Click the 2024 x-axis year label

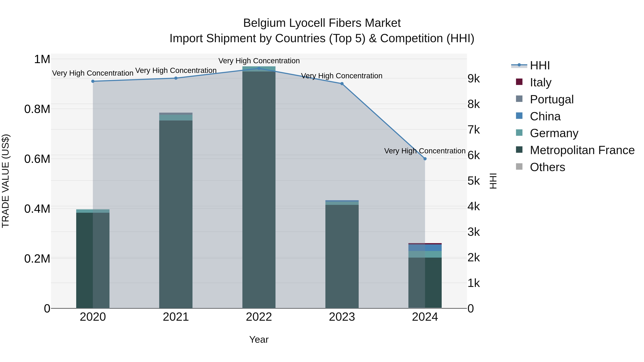[425, 317]
